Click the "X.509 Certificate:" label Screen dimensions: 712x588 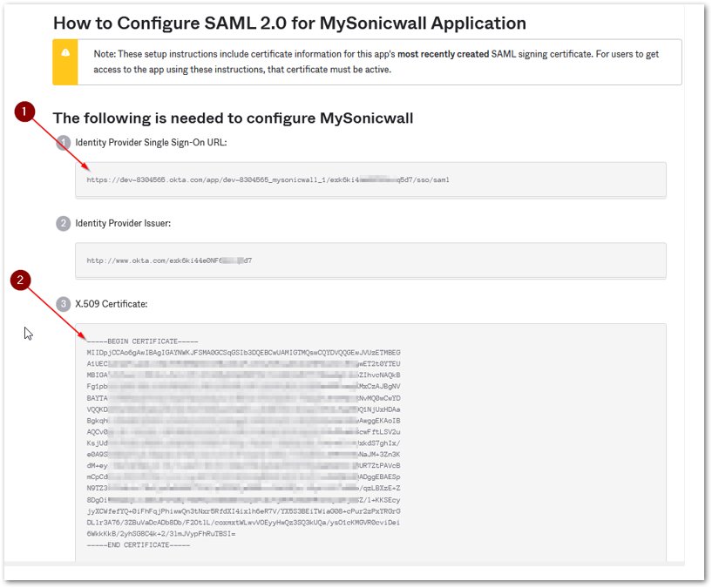click(x=112, y=304)
